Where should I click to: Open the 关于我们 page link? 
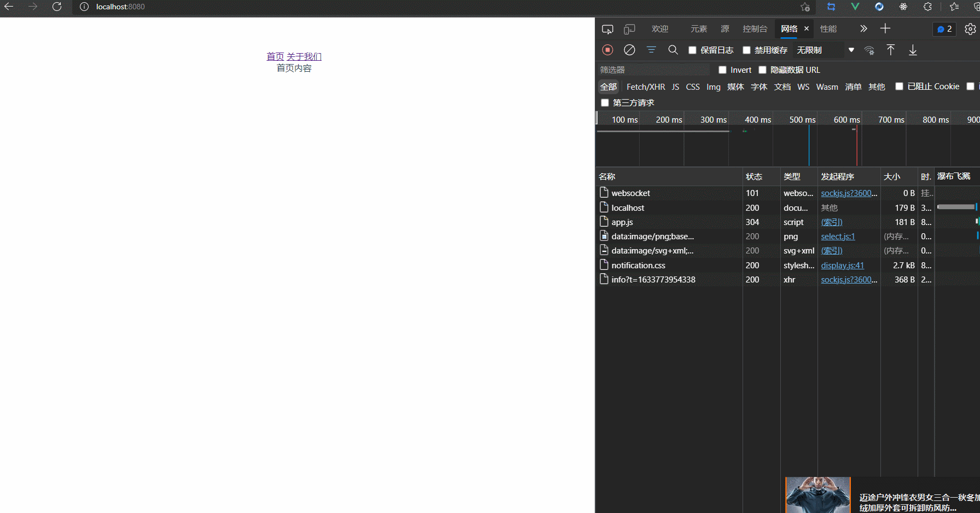[304, 56]
